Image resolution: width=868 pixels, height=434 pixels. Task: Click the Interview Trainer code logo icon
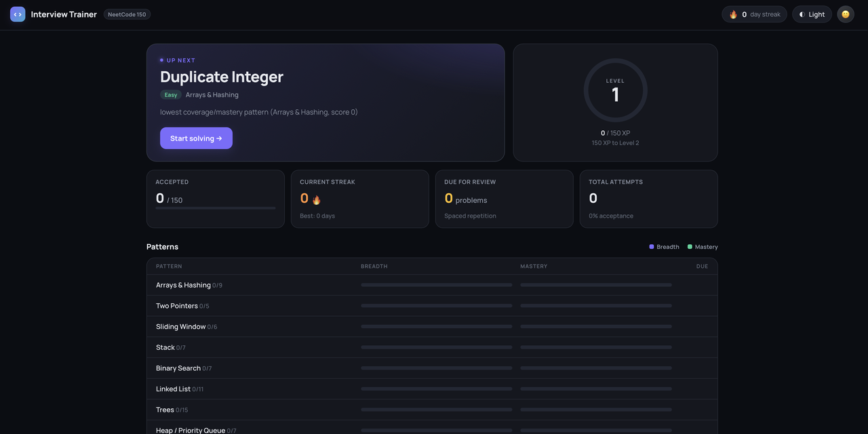click(x=18, y=14)
